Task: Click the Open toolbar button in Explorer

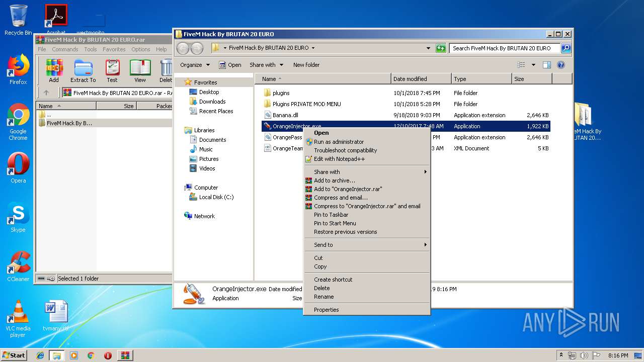Action: click(x=230, y=65)
